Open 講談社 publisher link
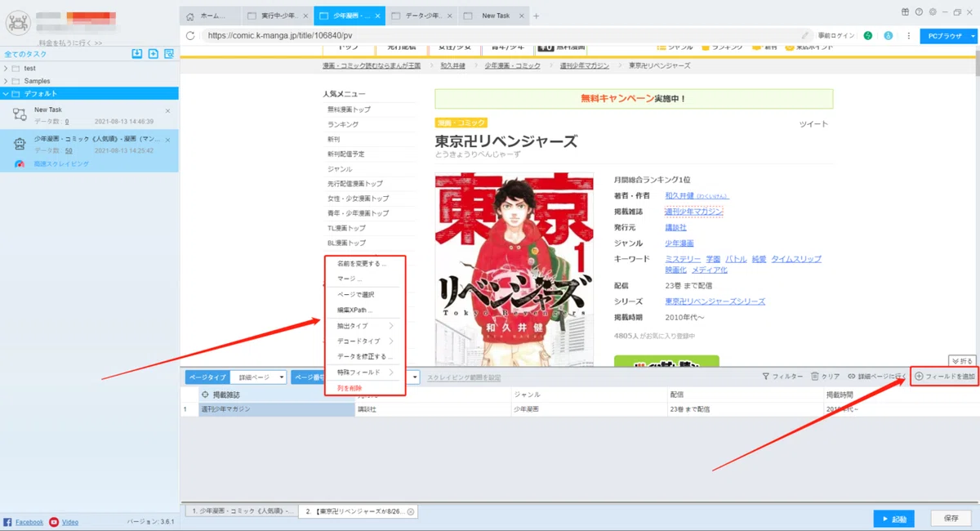The width and height of the screenshot is (980, 531). coord(675,228)
